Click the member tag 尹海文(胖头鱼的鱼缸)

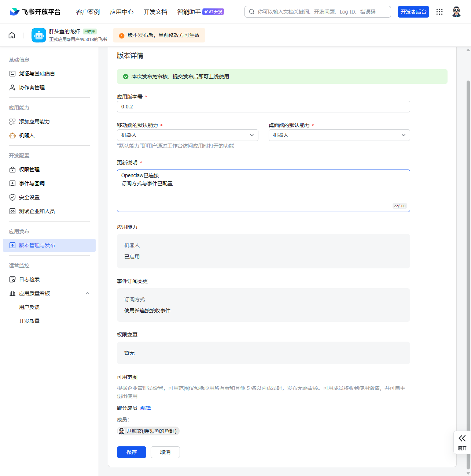tap(148, 431)
